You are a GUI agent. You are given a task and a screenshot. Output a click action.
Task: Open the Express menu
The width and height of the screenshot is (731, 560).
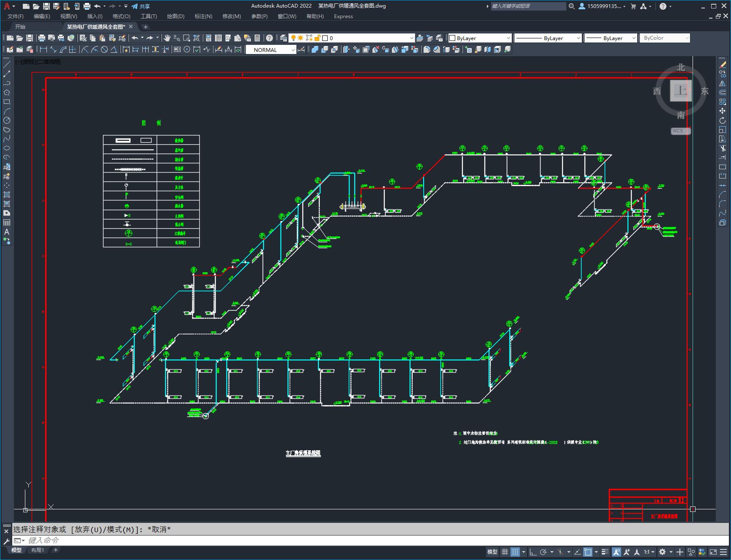(343, 16)
